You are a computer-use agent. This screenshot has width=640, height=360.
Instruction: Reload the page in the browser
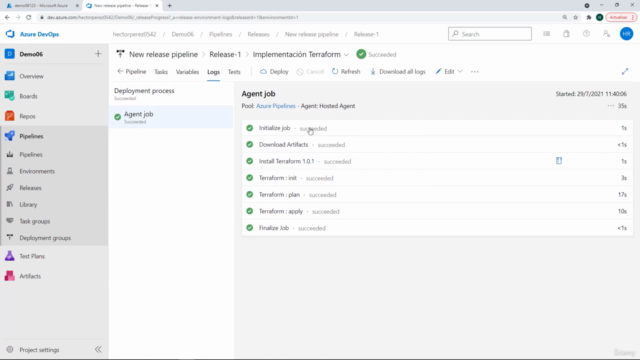29,17
